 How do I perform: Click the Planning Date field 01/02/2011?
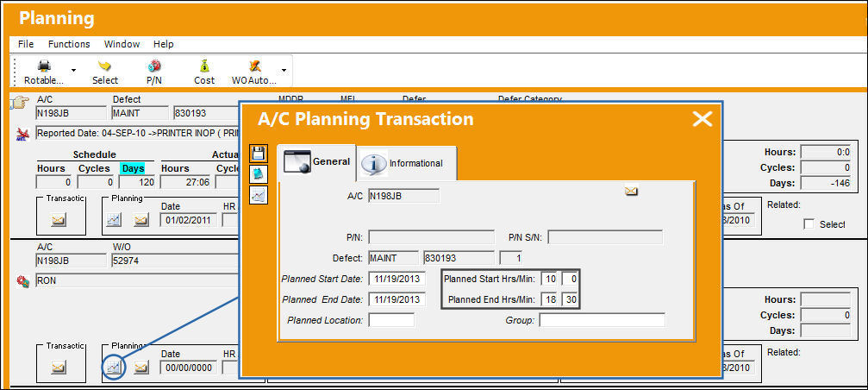[x=189, y=221]
